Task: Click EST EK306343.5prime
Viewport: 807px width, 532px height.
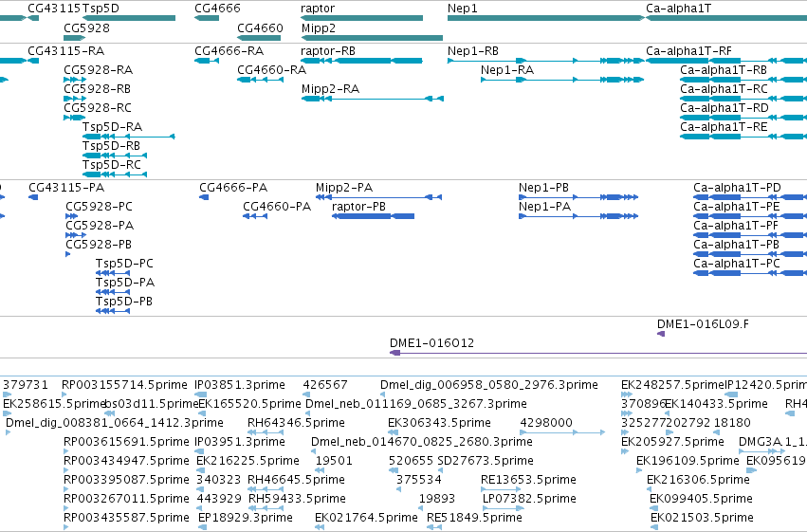Action: pyautogui.click(x=439, y=424)
